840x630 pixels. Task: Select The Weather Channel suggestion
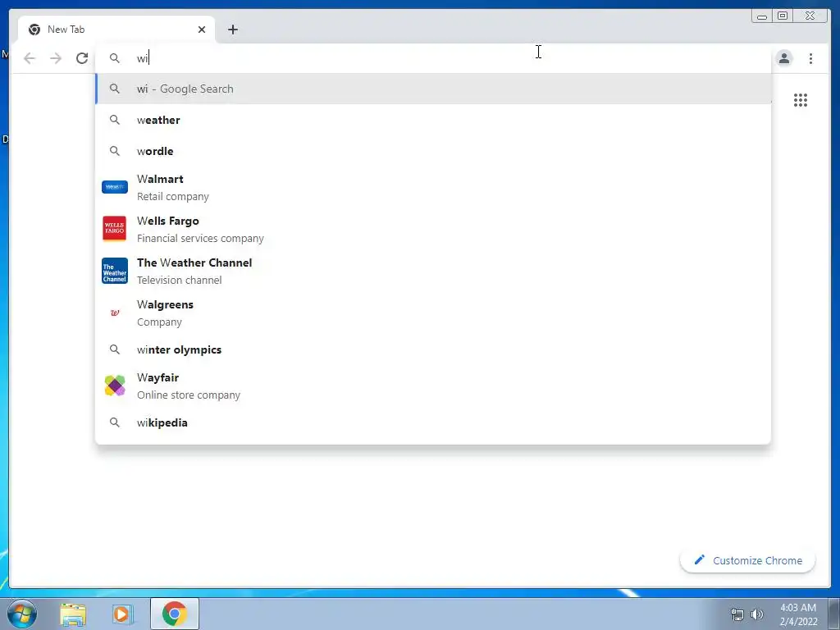[433, 271]
